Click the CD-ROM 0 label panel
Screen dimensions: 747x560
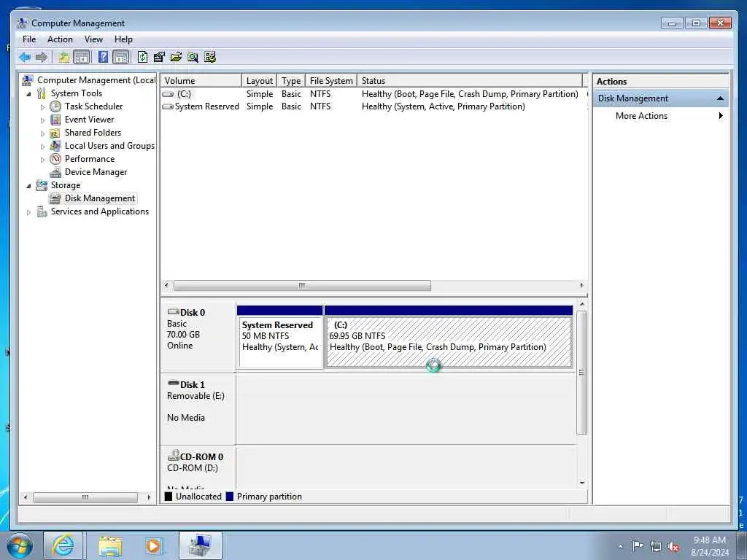coord(198,467)
